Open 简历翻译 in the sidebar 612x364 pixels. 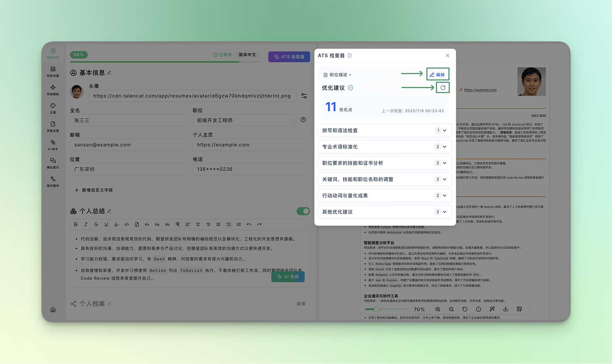point(53,181)
